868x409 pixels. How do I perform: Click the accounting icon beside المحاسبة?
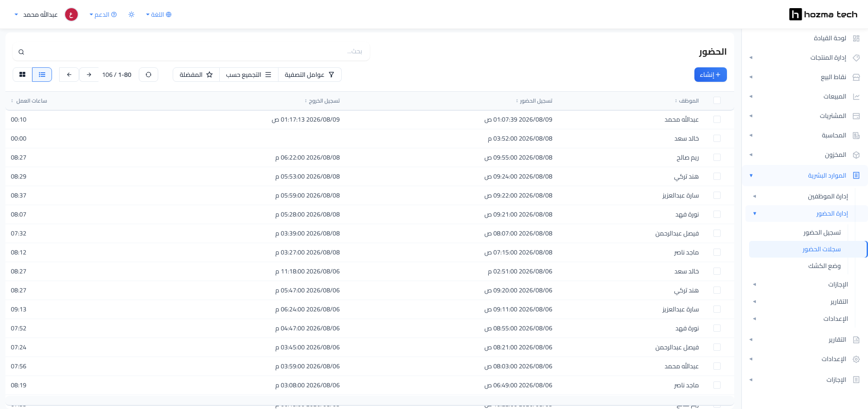click(856, 136)
